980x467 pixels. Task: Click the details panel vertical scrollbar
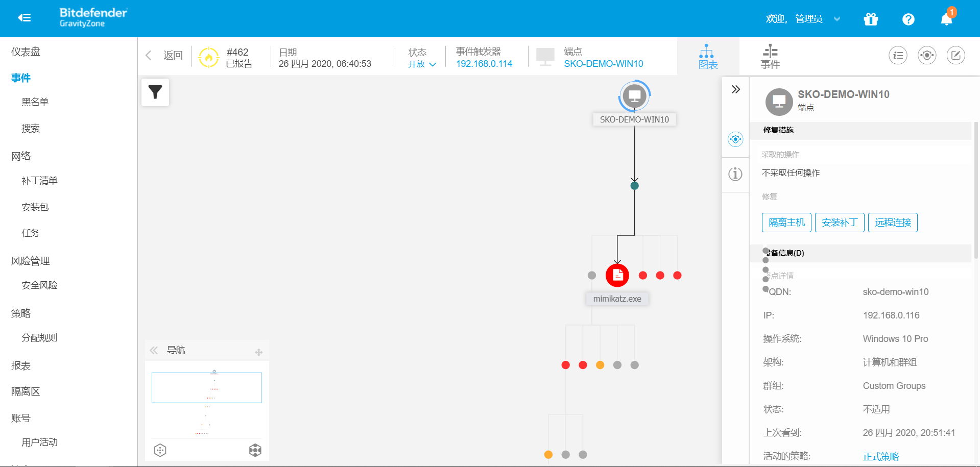click(976, 191)
